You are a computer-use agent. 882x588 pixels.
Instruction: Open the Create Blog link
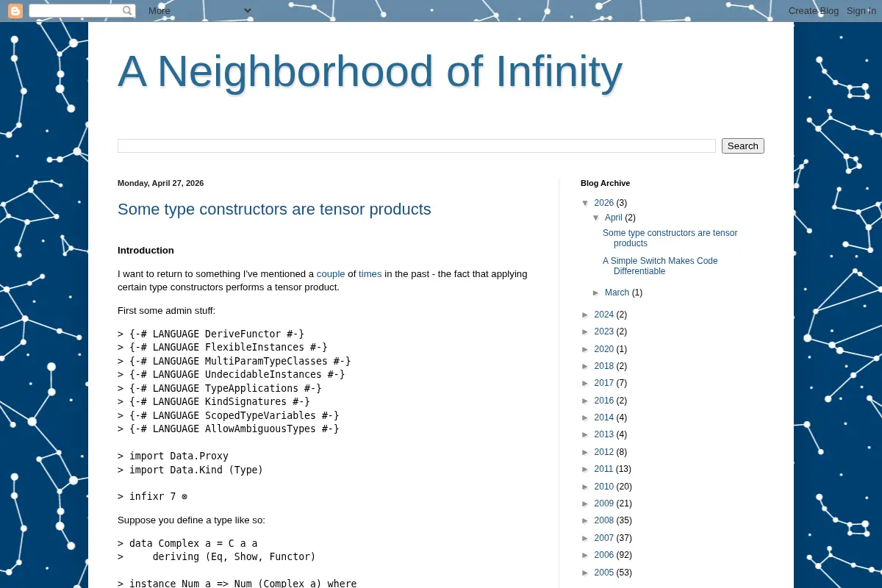(x=814, y=11)
